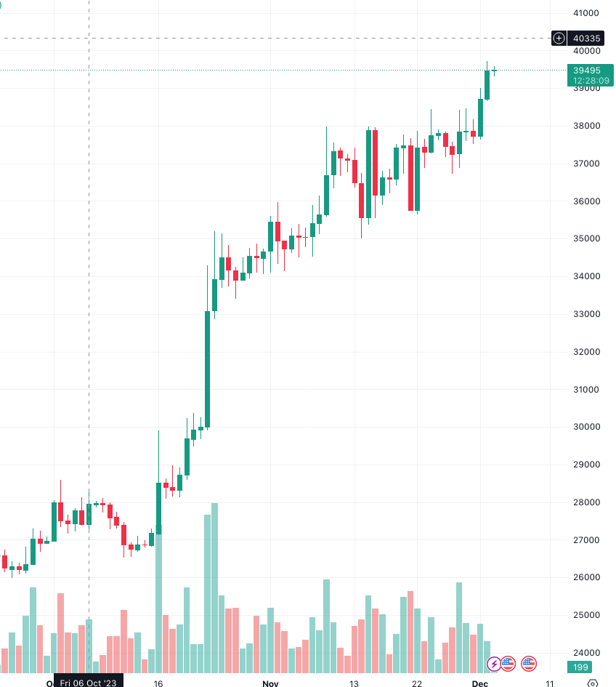Click the 40335 crosshair price label
This screenshot has width=616, height=687.
click(x=586, y=38)
